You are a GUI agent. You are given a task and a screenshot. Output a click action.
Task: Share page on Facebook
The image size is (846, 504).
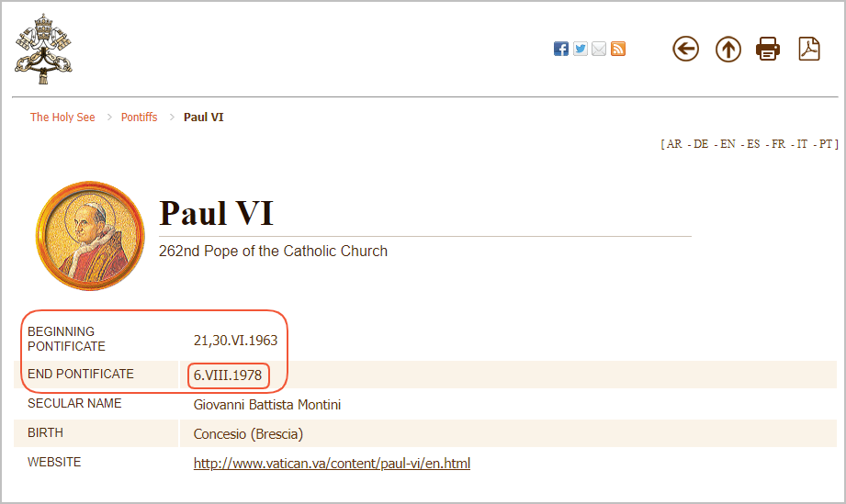coord(561,49)
